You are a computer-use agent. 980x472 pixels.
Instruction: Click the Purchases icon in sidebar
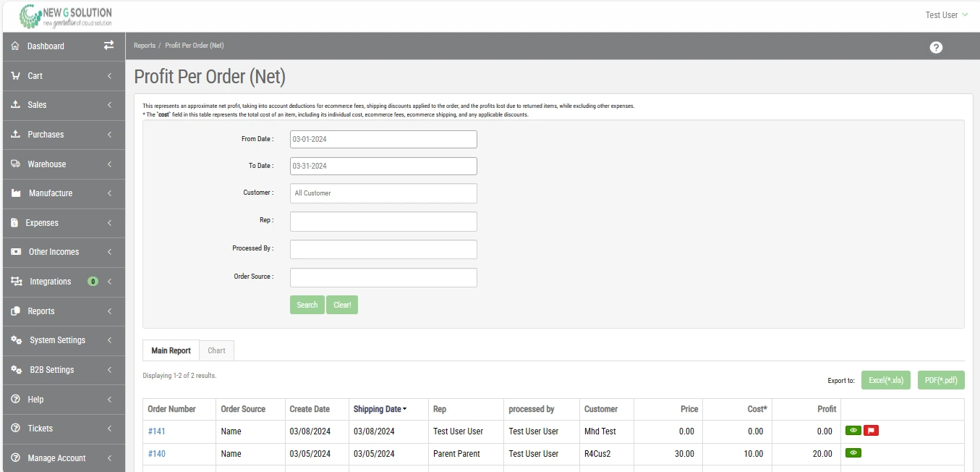tap(15, 135)
